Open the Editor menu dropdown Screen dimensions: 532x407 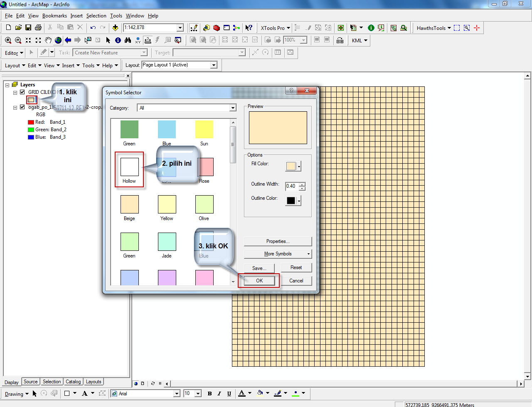coord(13,53)
